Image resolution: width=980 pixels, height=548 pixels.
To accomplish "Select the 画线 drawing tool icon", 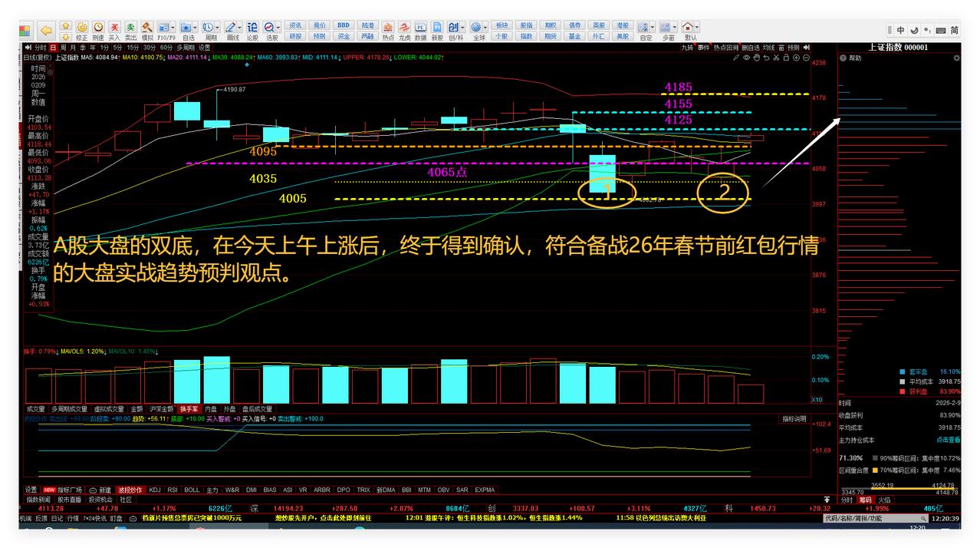I will [x=230, y=27].
